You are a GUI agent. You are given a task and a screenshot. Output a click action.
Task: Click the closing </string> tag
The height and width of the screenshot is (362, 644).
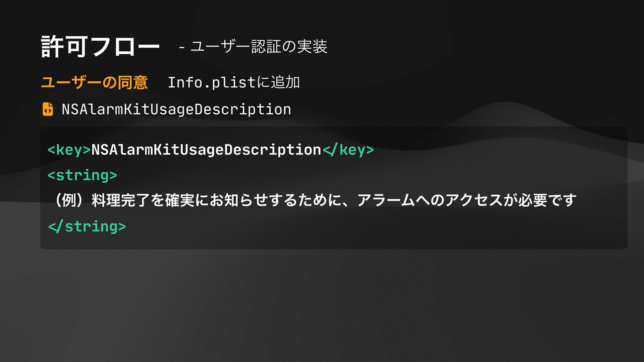87,227
